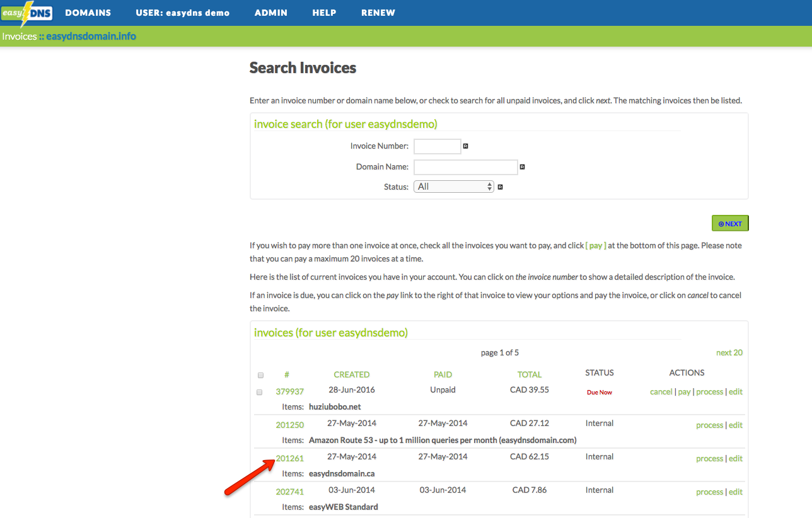Focus the Invoice Number field
This screenshot has height=518, width=812.
(x=437, y=146)
